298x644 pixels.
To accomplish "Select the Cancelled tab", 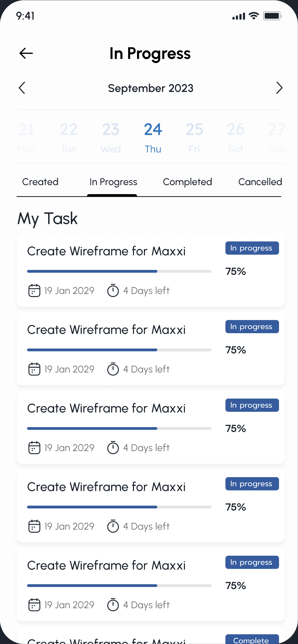I will [x=260, y=182].
